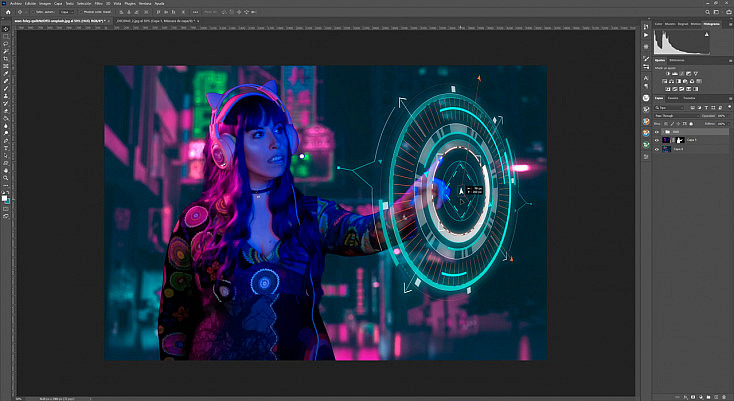
Task: Select the Frame tool
Action: tap(6, 66)
